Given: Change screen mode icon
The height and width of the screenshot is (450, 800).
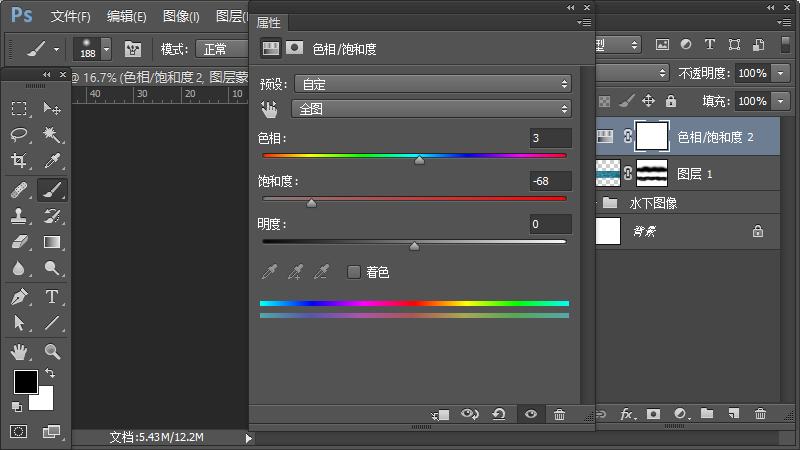Looking at the screenshot, I should (51, 432).
